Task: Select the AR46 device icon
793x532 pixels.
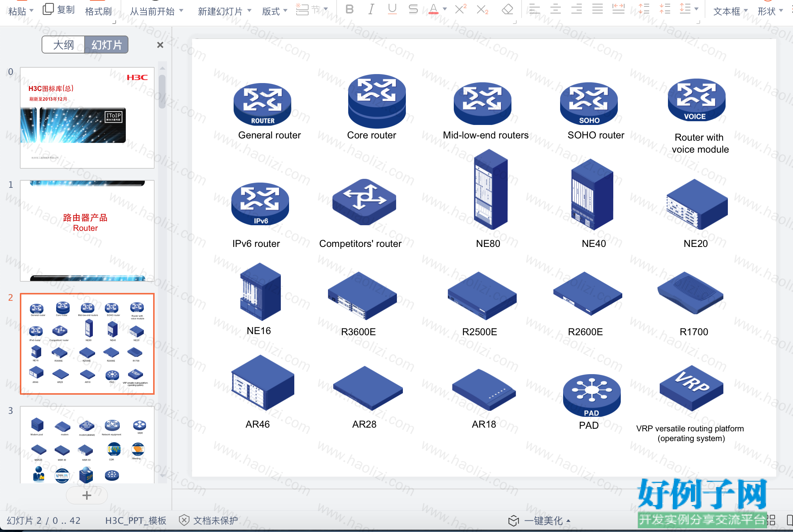Action: point(263,383)
